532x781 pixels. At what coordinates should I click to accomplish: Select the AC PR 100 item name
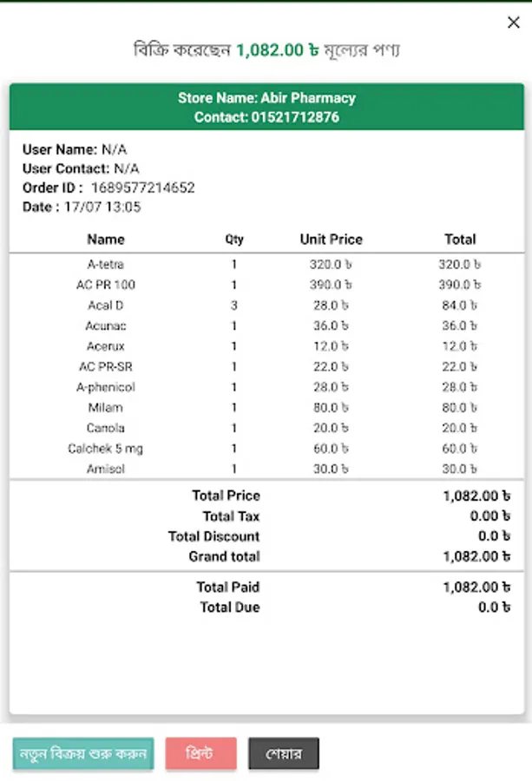pos(106,285)
